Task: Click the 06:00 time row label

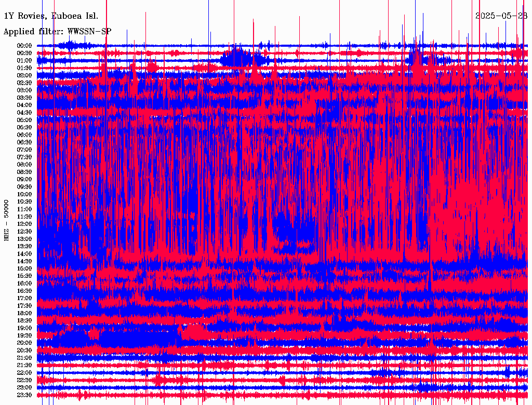Action: [25, 134]
